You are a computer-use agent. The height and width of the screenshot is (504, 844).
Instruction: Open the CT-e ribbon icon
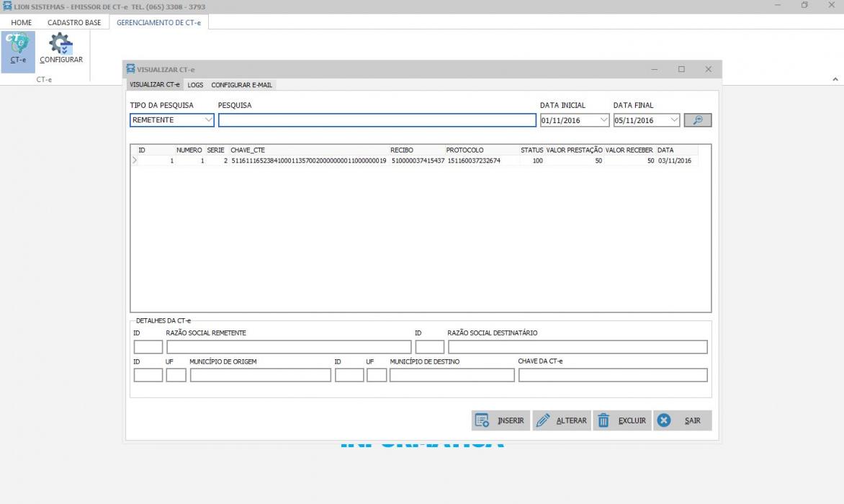tap(18, 51)
